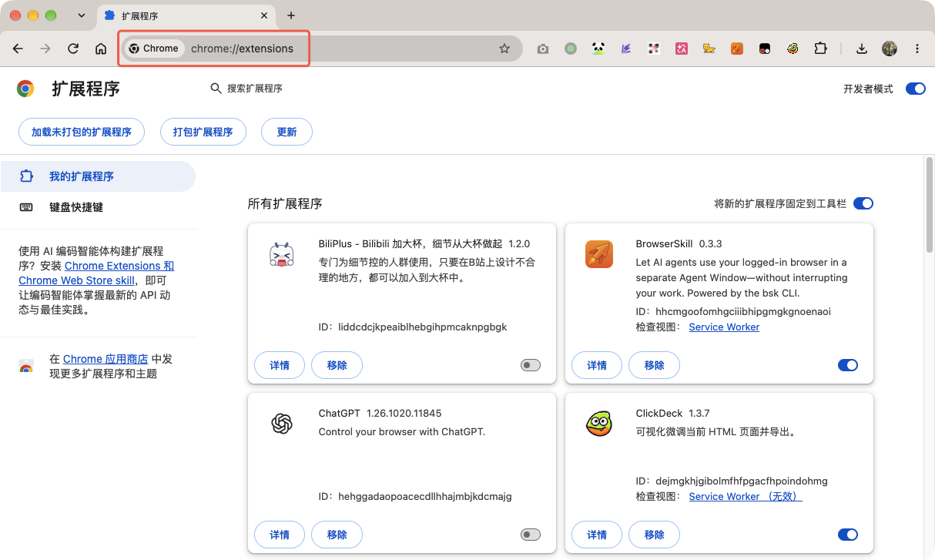
Task: Click the 更新 button
Action: 287,132
